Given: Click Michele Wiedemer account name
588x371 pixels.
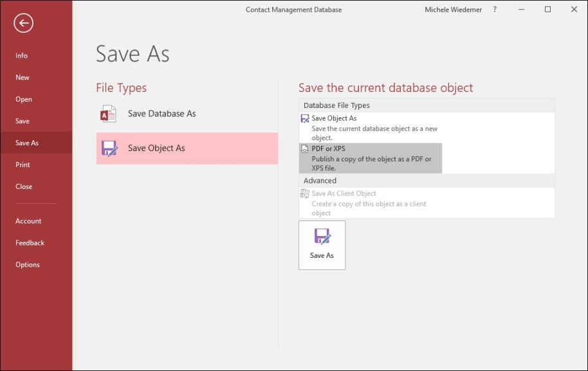Looking at the screenshot, I should pyautogui.click(x=453, y=10).
